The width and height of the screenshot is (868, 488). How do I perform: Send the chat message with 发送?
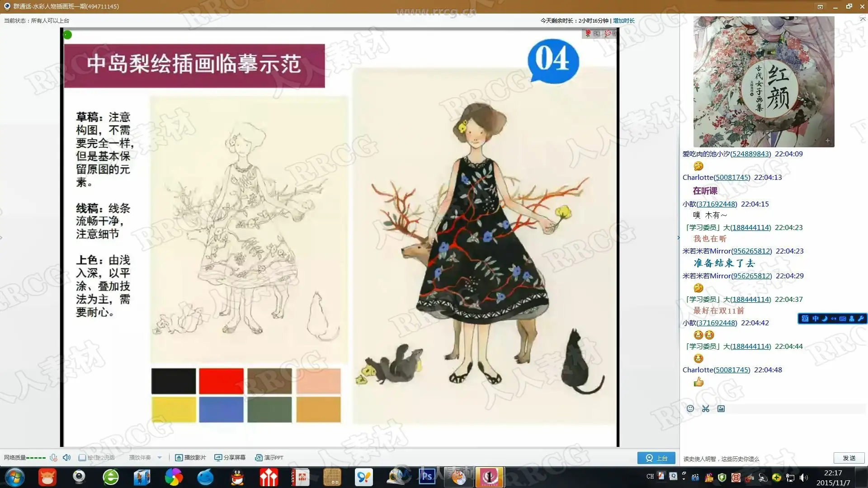(849, 458)
